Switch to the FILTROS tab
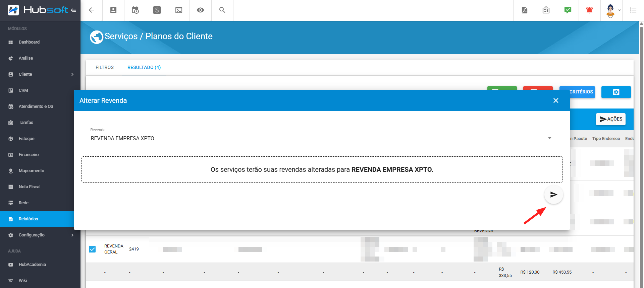The width and height of the screenshot is (644, 288). 105,67
